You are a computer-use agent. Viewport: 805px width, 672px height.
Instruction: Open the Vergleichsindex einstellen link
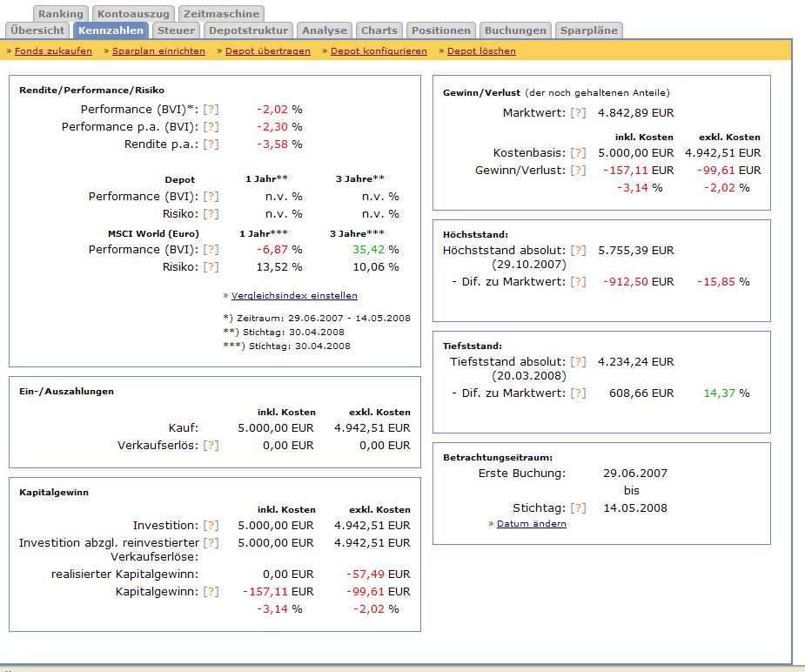(294, 296)
